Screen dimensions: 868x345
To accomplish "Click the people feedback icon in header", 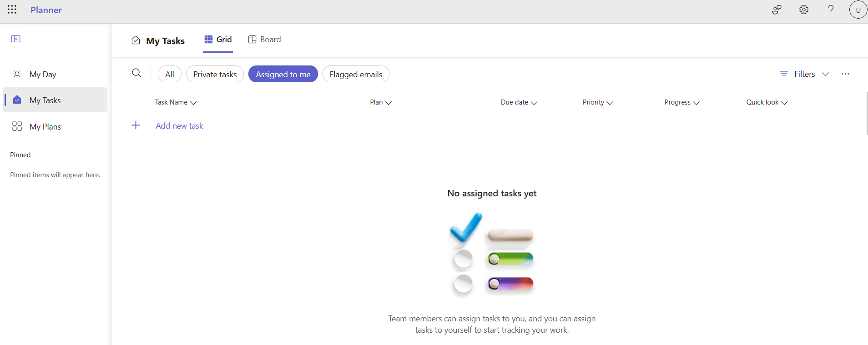I will 777,10.
